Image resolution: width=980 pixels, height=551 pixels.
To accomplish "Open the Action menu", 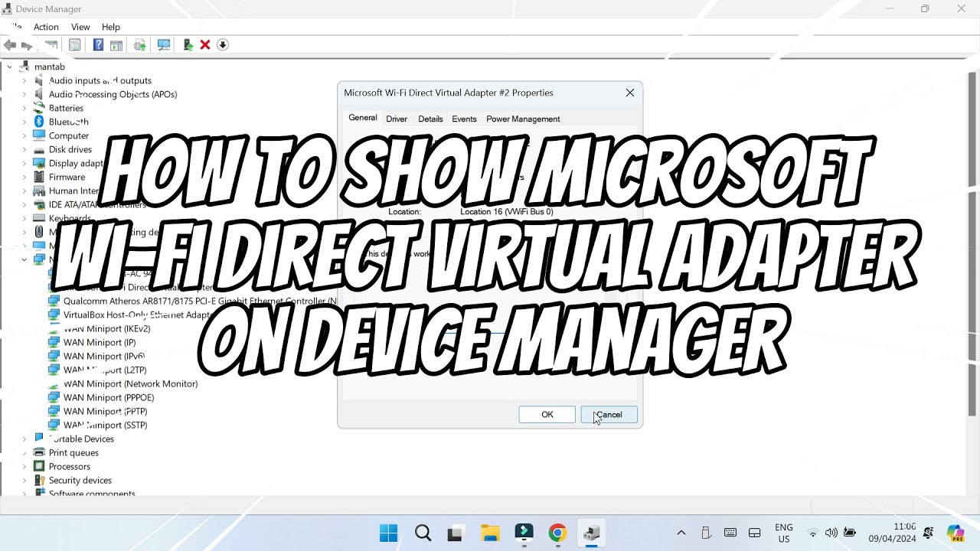I will click(x=46, y=27).
